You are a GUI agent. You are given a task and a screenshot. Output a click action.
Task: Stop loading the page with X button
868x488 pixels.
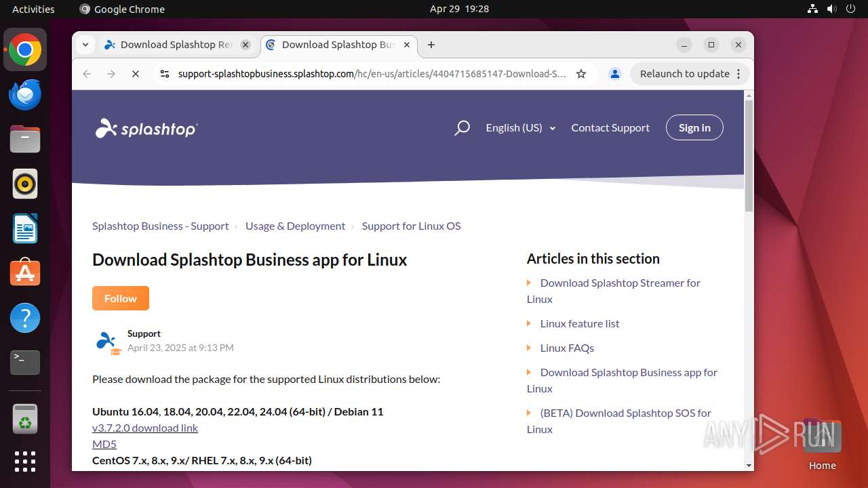pyautogui.click(x=136, y=74)
